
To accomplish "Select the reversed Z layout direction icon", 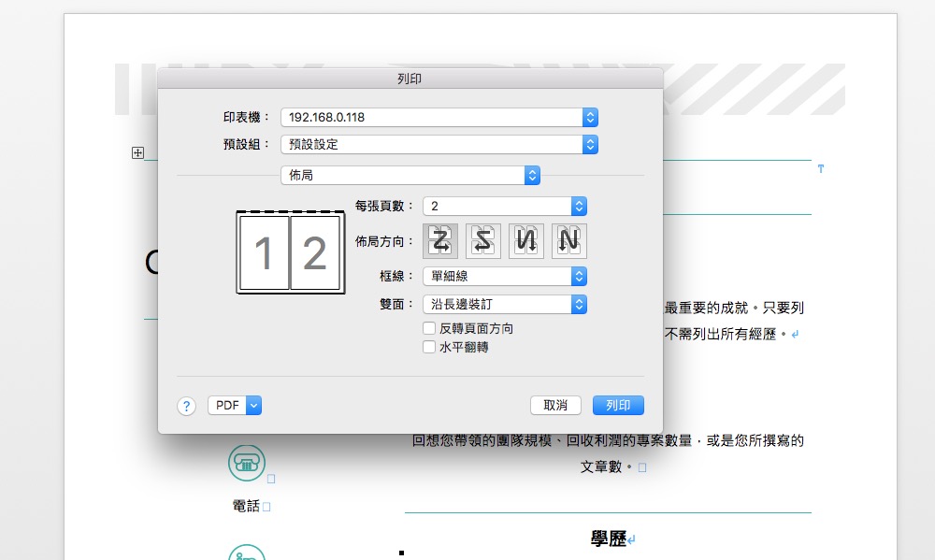I will tap(483, 241).
